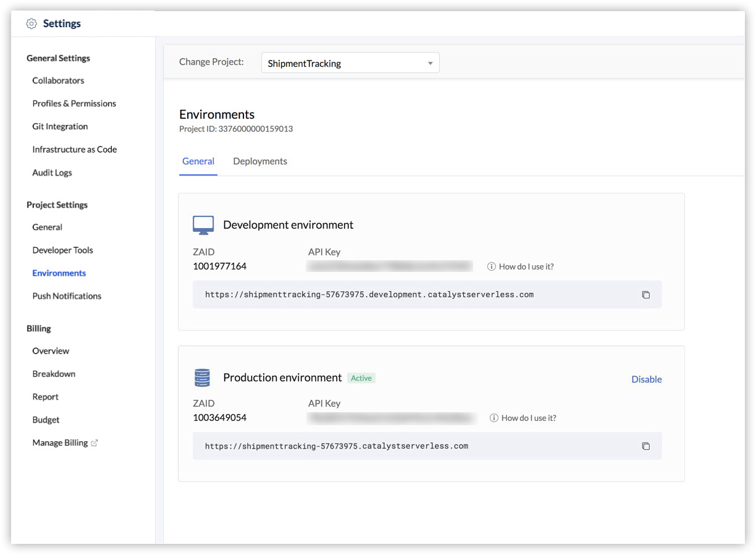Click the info icon beside Production API Key

click(494, 418)
